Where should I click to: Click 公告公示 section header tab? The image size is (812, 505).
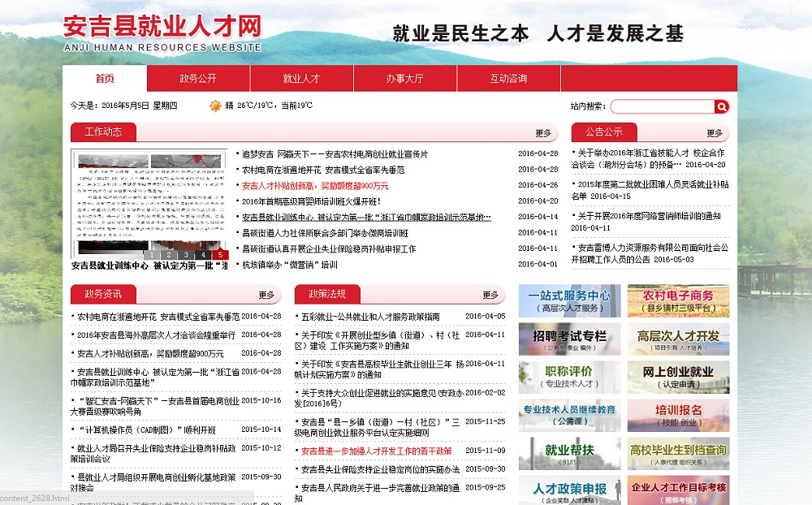[604, 132]
